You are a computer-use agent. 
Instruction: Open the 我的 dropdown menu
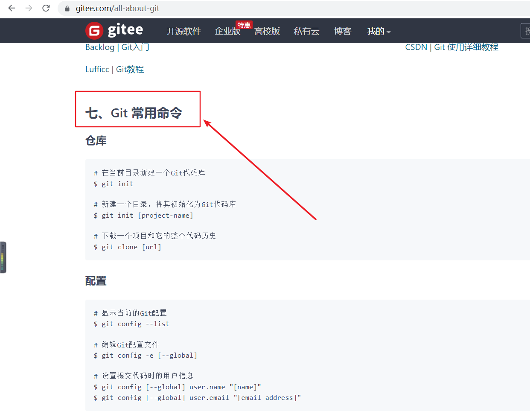coord(375,31)
